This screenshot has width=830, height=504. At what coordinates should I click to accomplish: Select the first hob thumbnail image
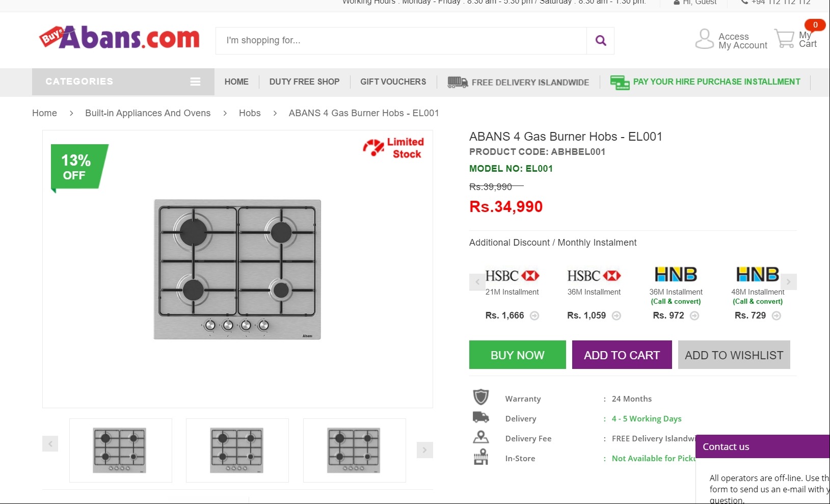121,450
